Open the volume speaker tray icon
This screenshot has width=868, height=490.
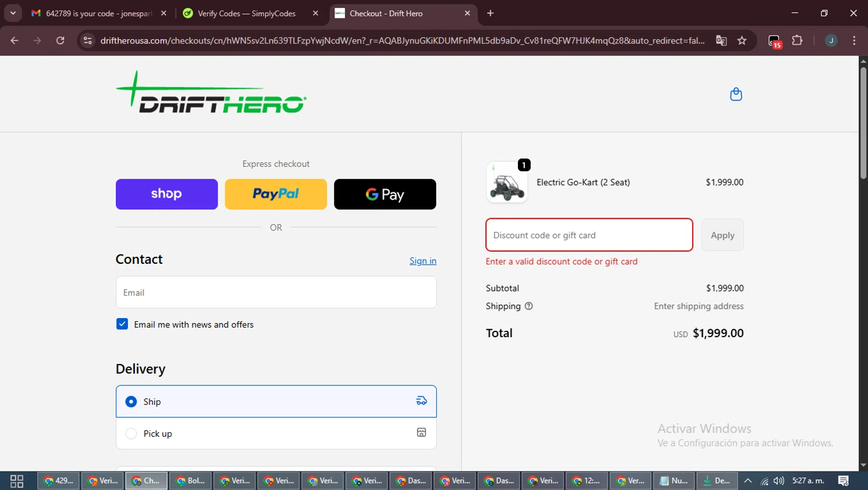tap(779, 481)
